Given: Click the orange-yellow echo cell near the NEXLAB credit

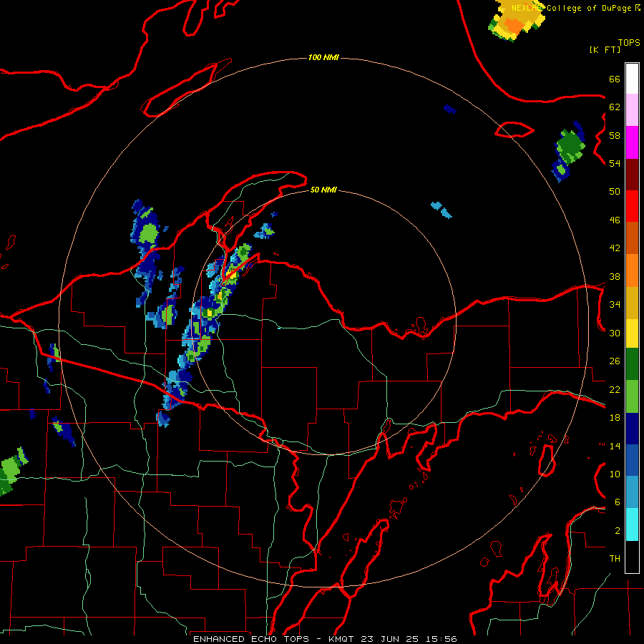Looking at the screenshot, I should click(516, 21).
